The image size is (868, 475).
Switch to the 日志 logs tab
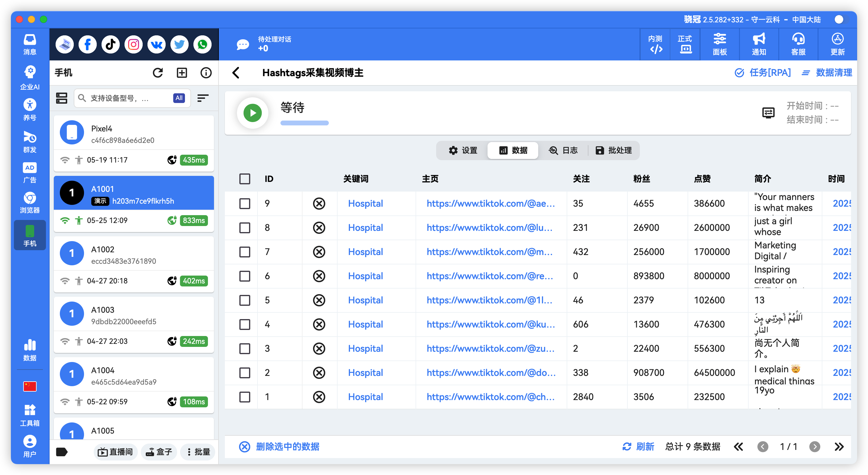click(x=564, y=150)
